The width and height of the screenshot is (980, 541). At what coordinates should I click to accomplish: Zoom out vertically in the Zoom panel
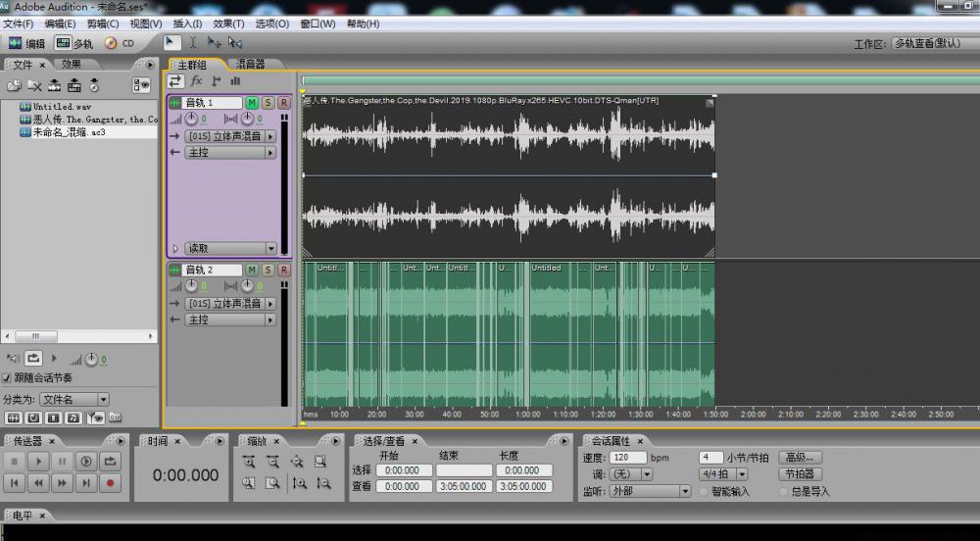coord(323,483)
